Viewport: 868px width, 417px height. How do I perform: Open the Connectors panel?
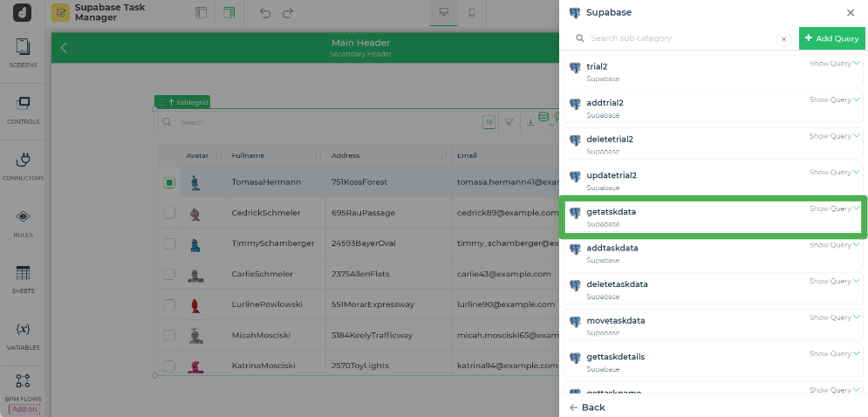coord(23,167)
